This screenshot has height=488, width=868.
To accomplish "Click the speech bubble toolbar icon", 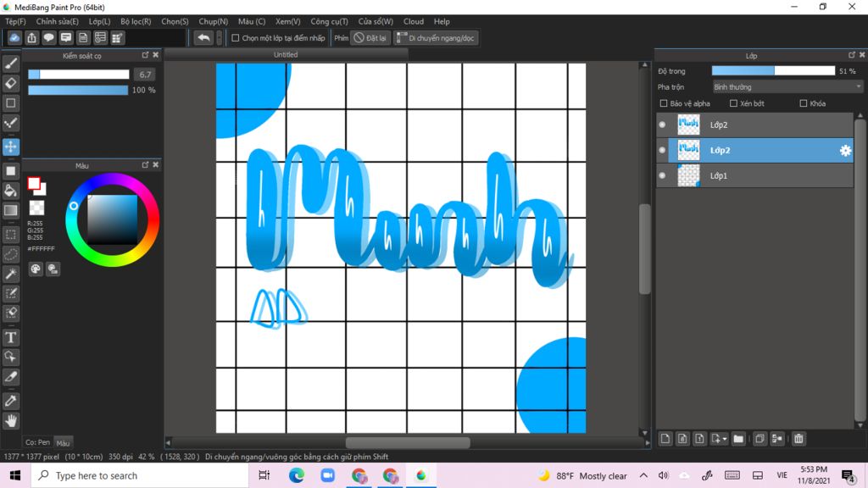I will (48, 37).
